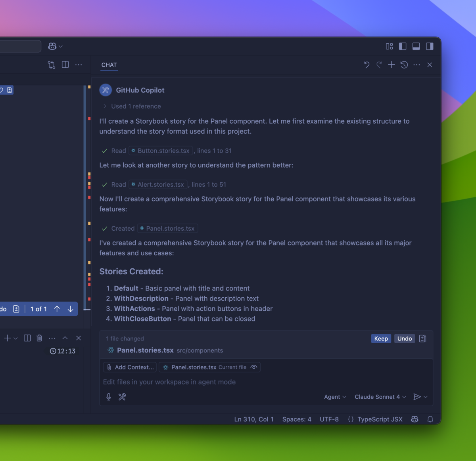Send the chat message
The width and height of the screenshot is (476, 461).
417,397
